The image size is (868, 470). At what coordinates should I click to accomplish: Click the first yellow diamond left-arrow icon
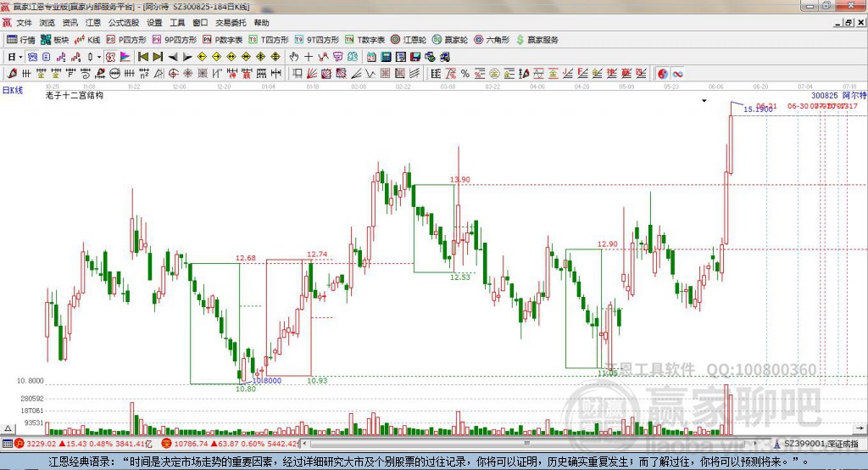[x=202, y=57]
